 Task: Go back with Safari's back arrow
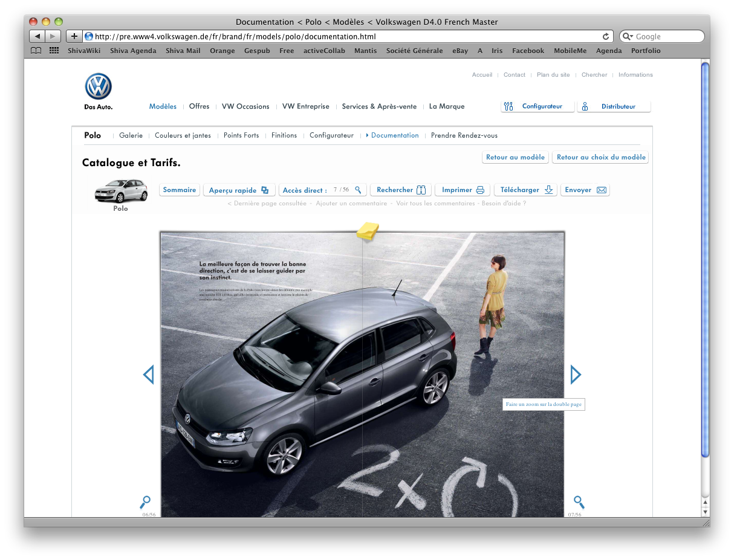37,36
